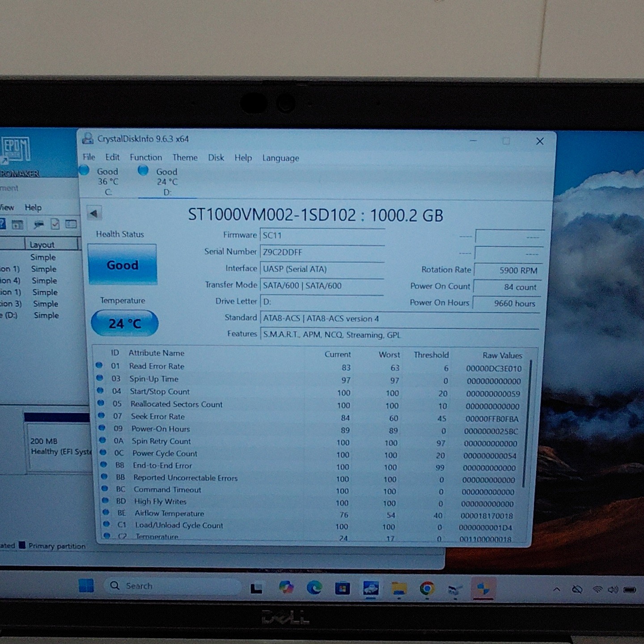This screenshot has width=644, height=644.
Task: Expand the hidden system tray icons chevron
Action: [557, 589]
